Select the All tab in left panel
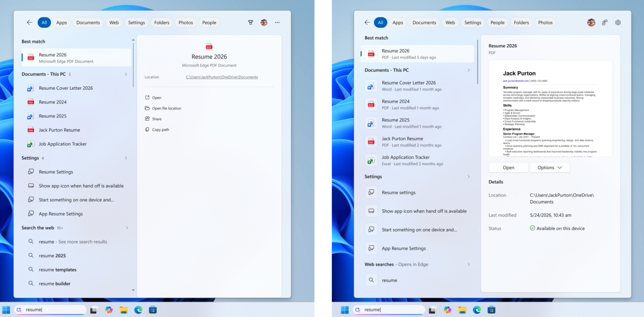 [44, 23]
